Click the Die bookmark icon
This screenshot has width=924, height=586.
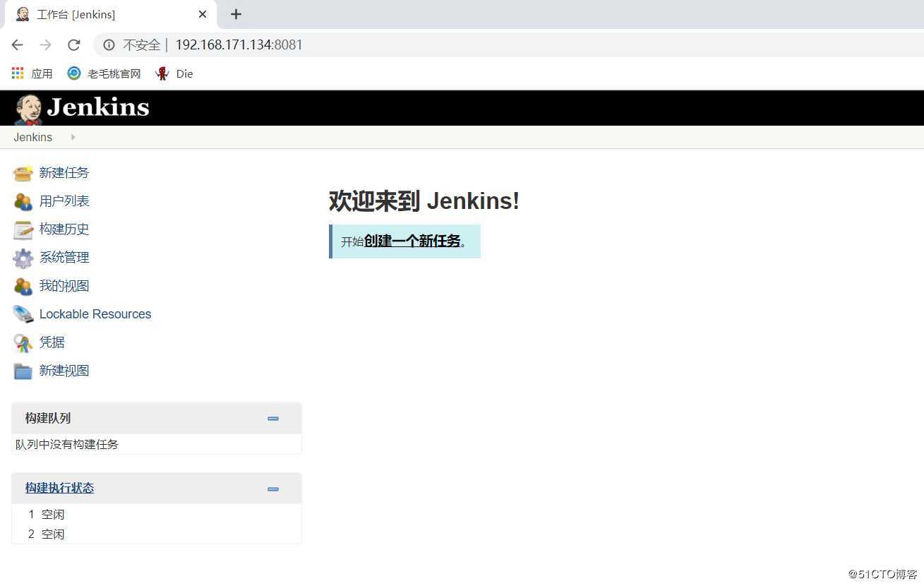[x=162, y=73]
